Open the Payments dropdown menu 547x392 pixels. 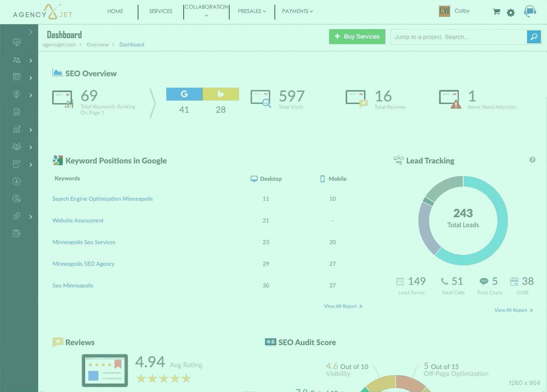point(297,11)
